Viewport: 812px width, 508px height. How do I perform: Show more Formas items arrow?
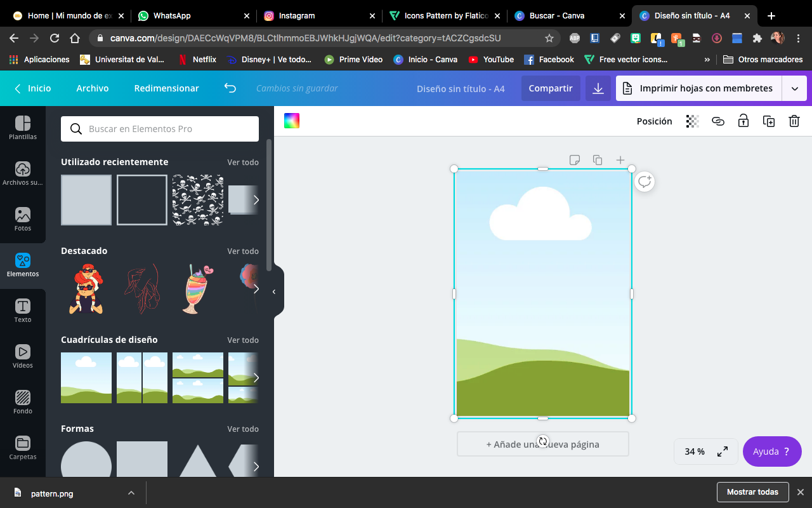click(256, 467)
